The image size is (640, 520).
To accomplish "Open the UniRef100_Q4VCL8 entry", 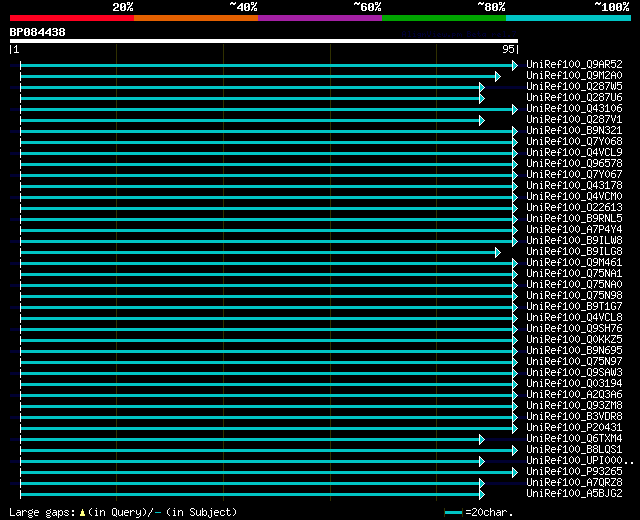I will 574,318.
